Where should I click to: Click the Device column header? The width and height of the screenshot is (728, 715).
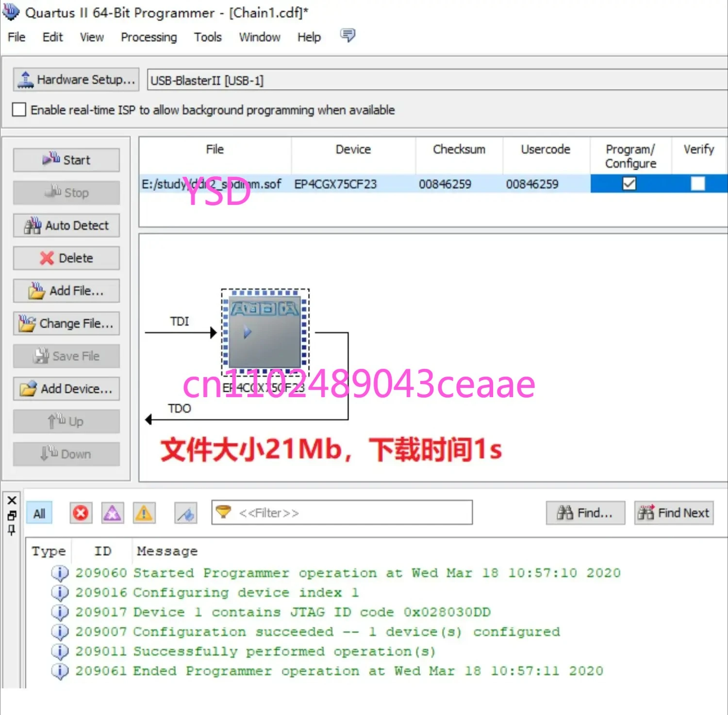(353, 150)
